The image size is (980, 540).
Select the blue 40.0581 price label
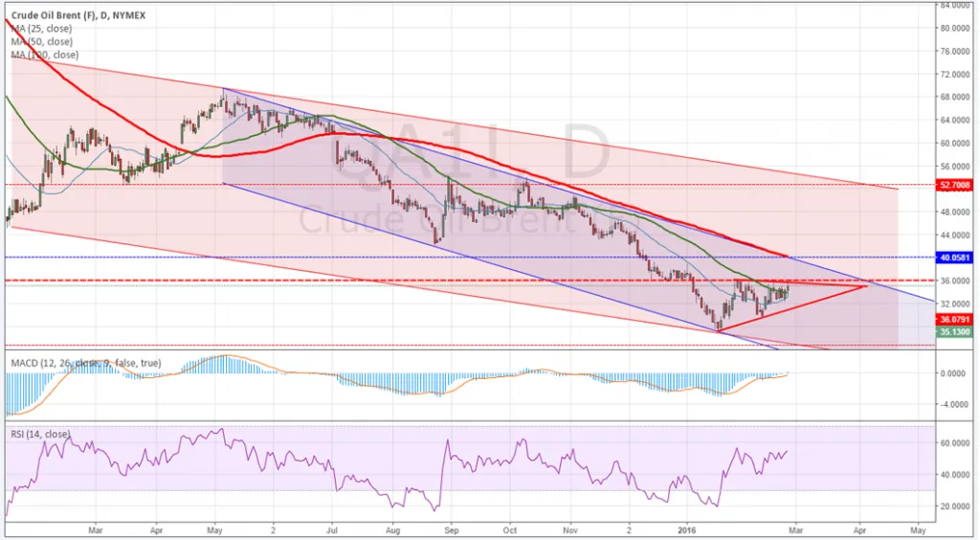tap(955, 258)
